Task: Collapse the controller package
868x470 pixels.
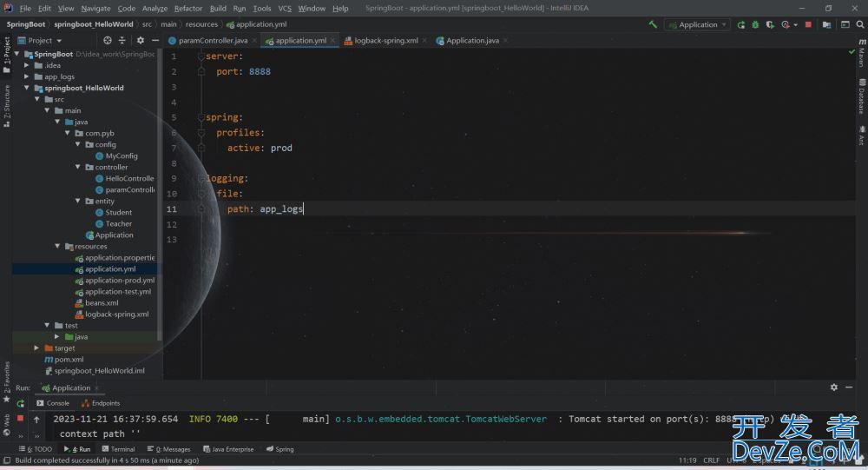Action: (x=78, y=167)
